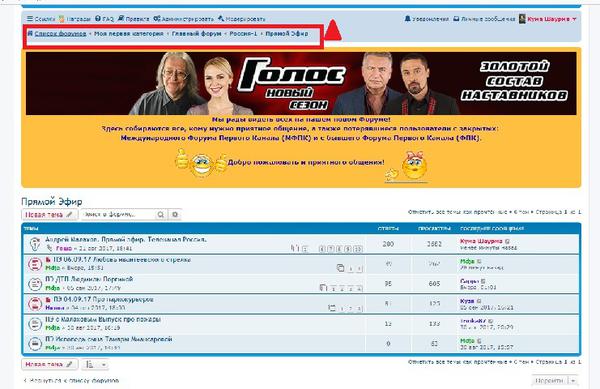Click the home icon before Список форумов
The image size is (600, 389).
30,33
